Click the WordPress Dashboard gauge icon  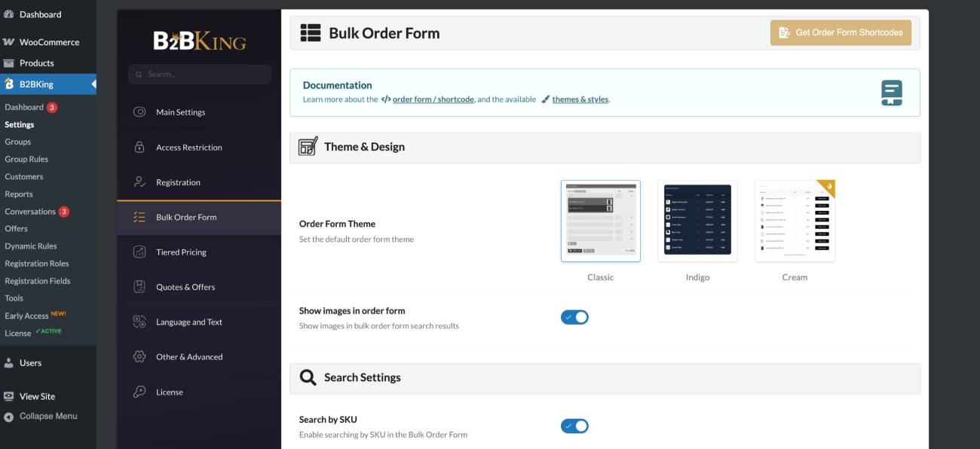tap(9, 14)
